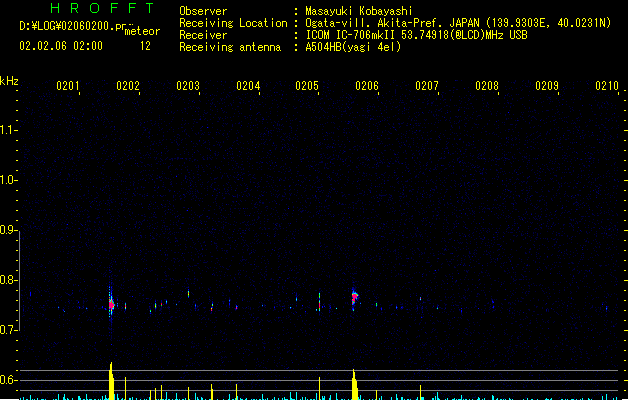This screenshot has width=629, height=400.
Task: Click the 0.7 kHz axis label
Action: (8, 330)
